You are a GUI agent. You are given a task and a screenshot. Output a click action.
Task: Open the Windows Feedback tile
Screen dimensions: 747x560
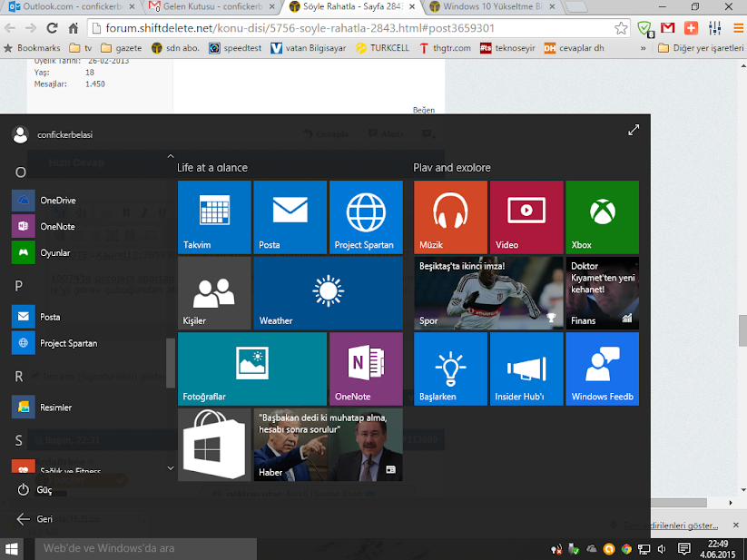pos(602,369)
